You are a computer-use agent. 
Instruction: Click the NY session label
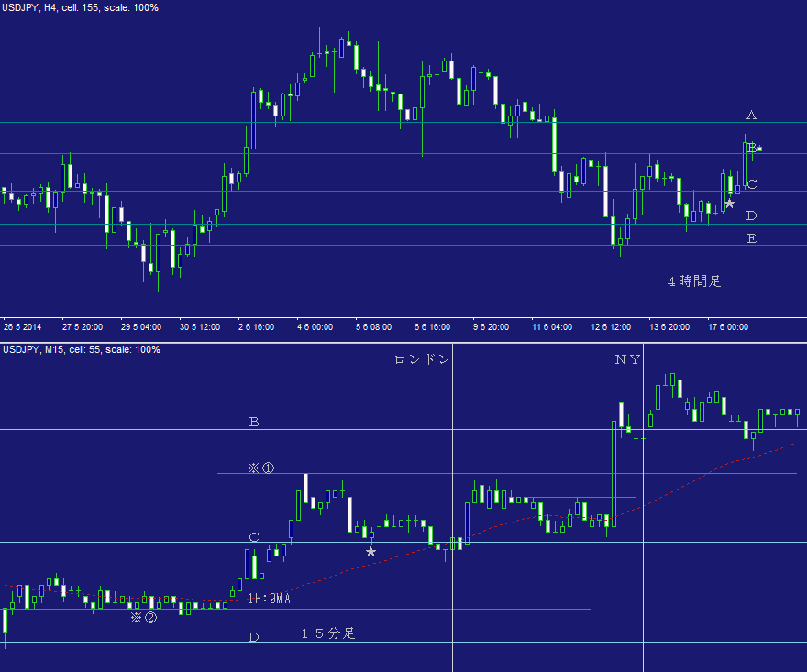pyautogui.click(x=627, y=359)
